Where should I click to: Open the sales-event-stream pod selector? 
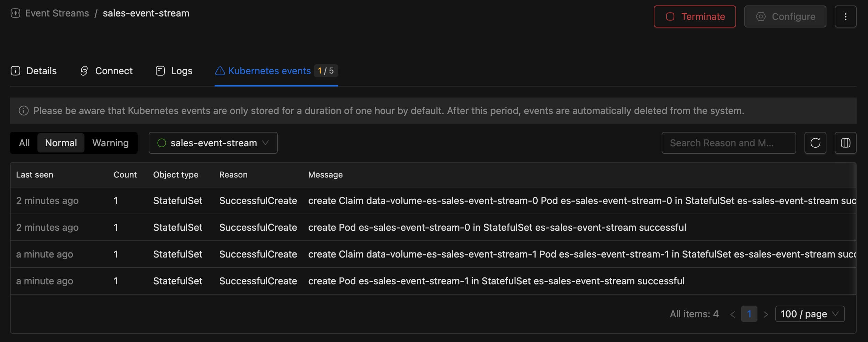[213, 143]
